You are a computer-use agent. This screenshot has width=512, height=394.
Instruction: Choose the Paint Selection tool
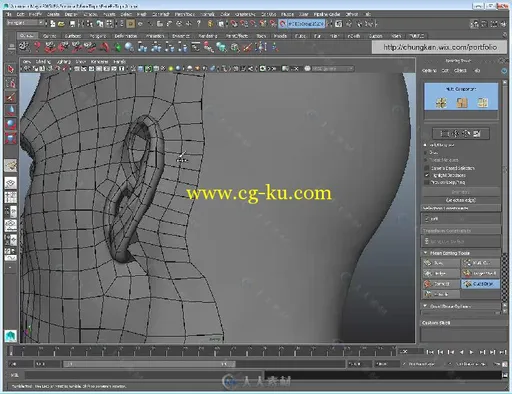10,97
